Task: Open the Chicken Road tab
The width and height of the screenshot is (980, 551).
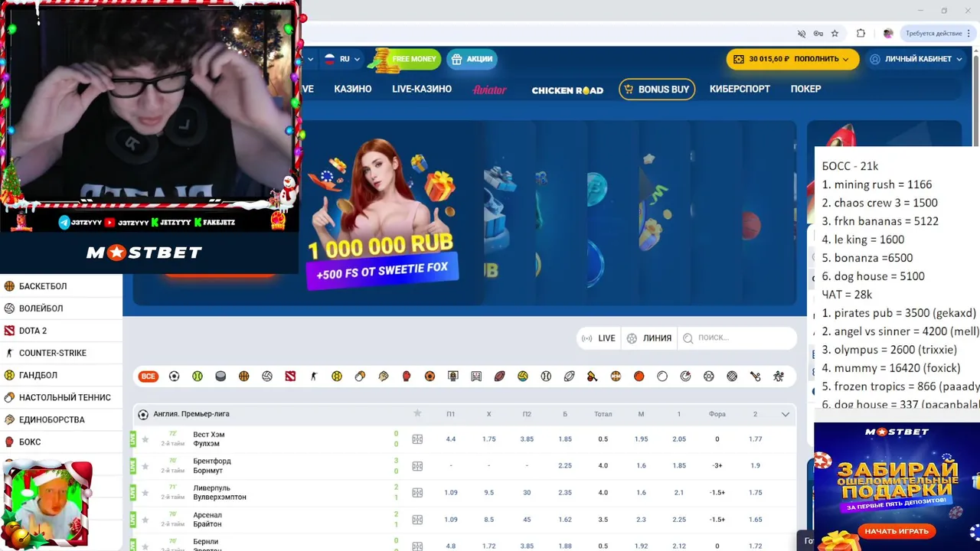Action: coord(567,90)
